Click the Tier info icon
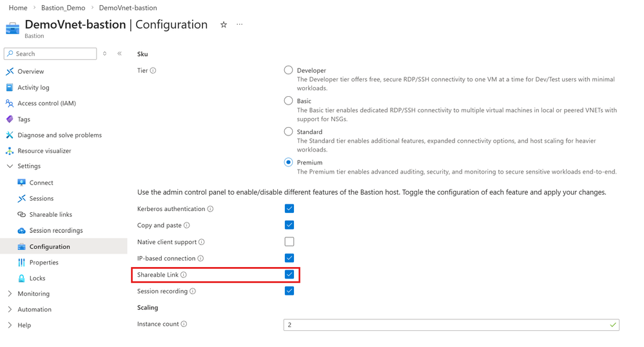The height and width of the screenshot is (347, 644). [x=153, y=70]
